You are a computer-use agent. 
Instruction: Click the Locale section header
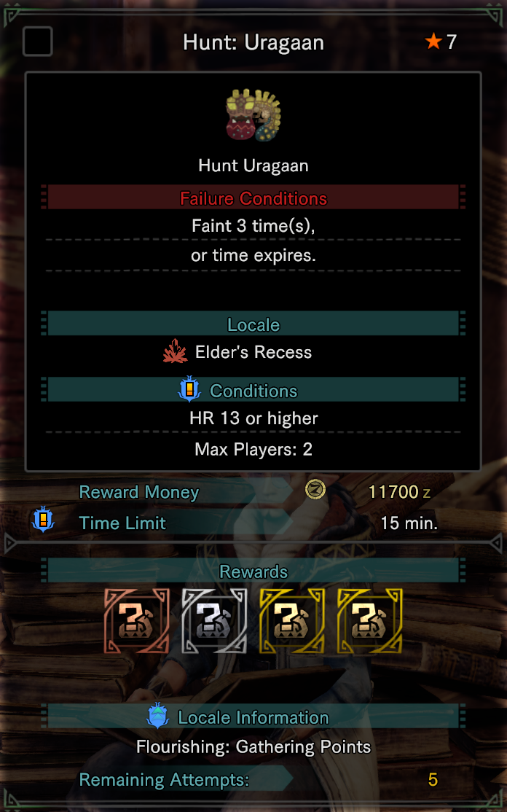(x=253, y=324)
